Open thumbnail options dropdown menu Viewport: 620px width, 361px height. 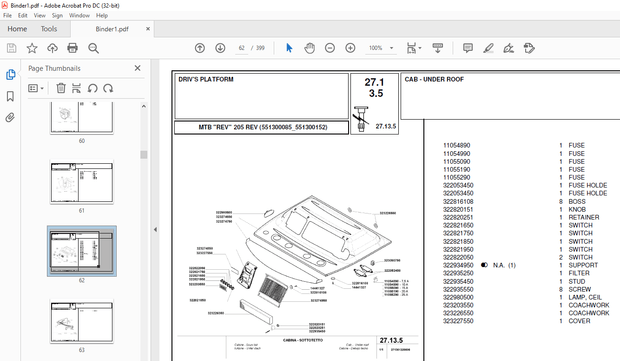[x=36, y=88]
